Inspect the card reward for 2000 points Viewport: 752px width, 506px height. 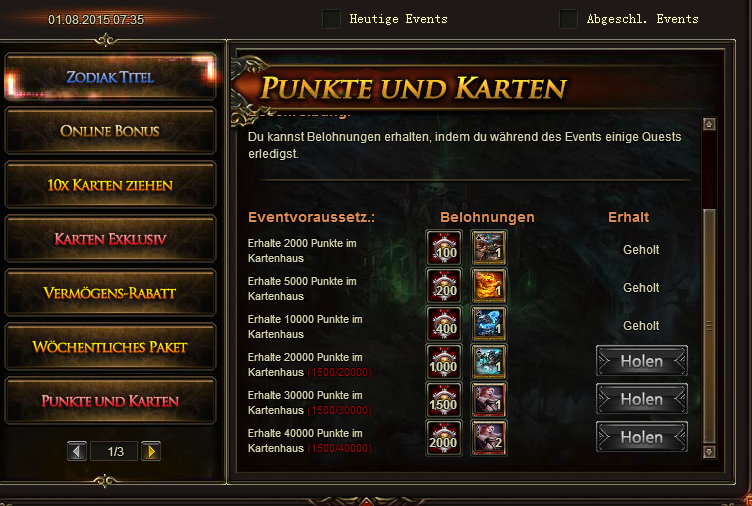point(489,247)
